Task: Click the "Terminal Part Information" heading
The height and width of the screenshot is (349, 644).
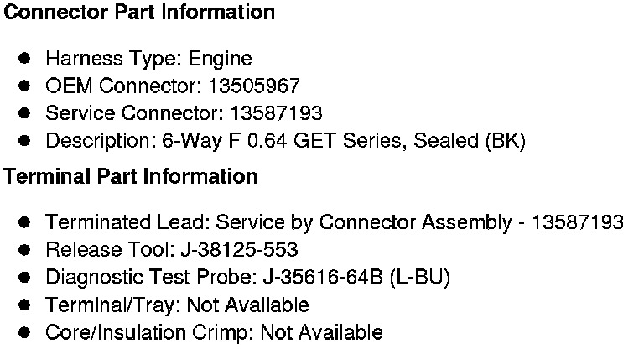Action: click(131, 177)
